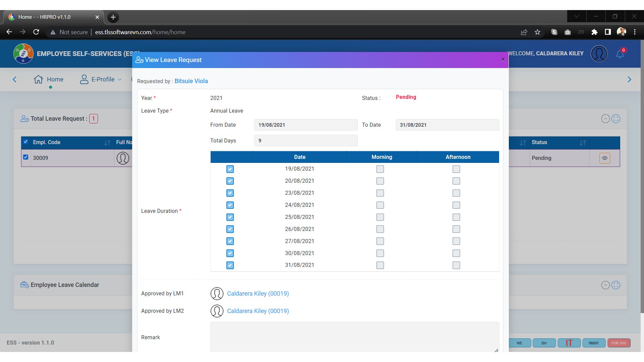Bookmark this page with star icon
Image resolution: width=644 pixels, height=362 pixels.
[538, 32]
